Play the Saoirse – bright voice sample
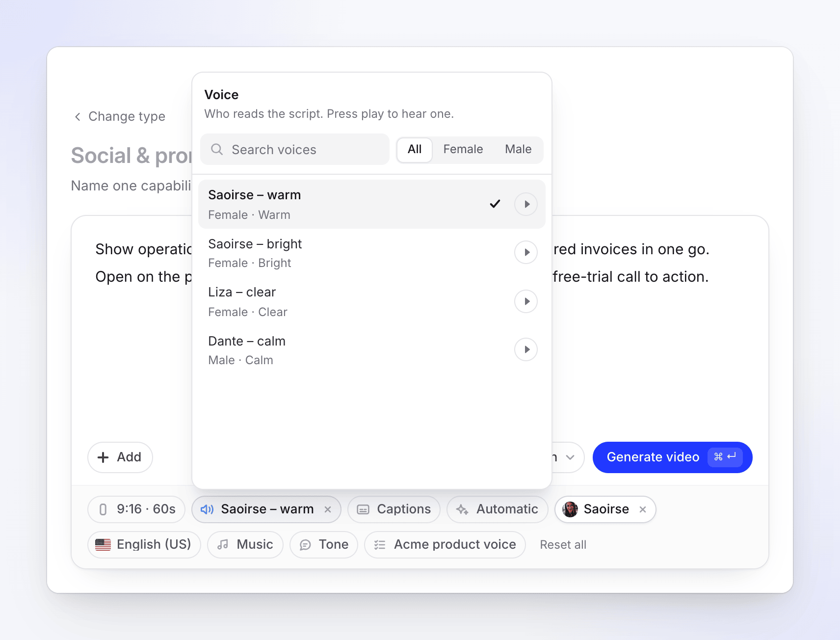 pos(526,252)
